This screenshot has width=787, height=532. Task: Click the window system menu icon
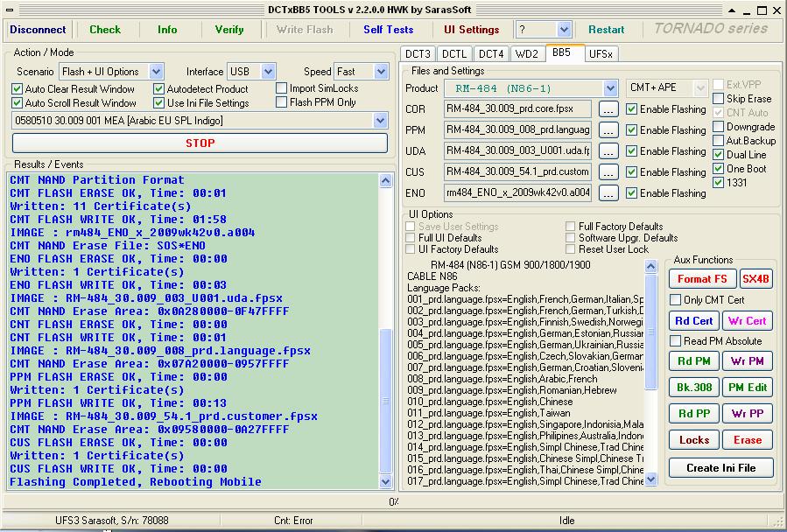(9, 10)
